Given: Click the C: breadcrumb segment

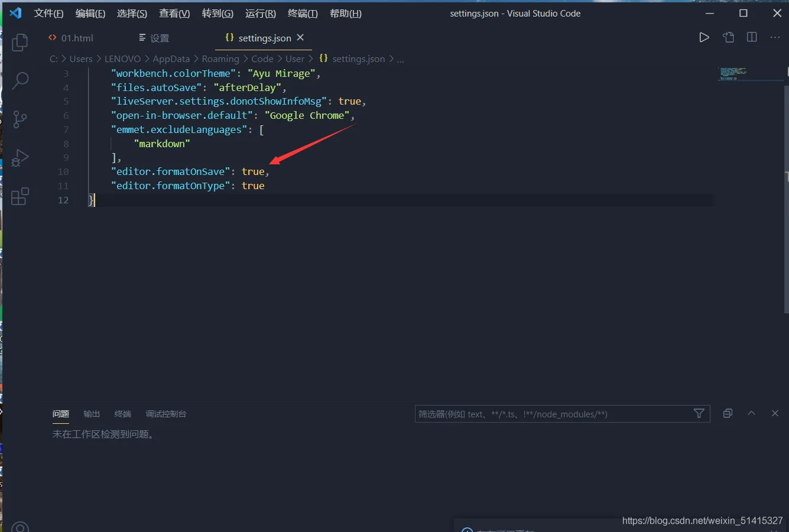Looking at the screenshot, I should point(54,59).
